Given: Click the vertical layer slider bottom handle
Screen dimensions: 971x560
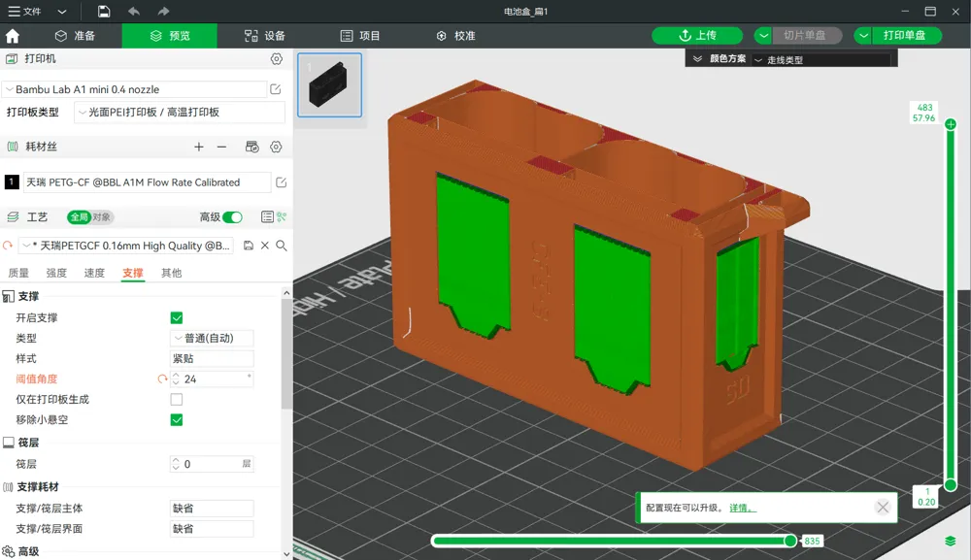Looking at the screenshot, I should click(x=951, y=484).
